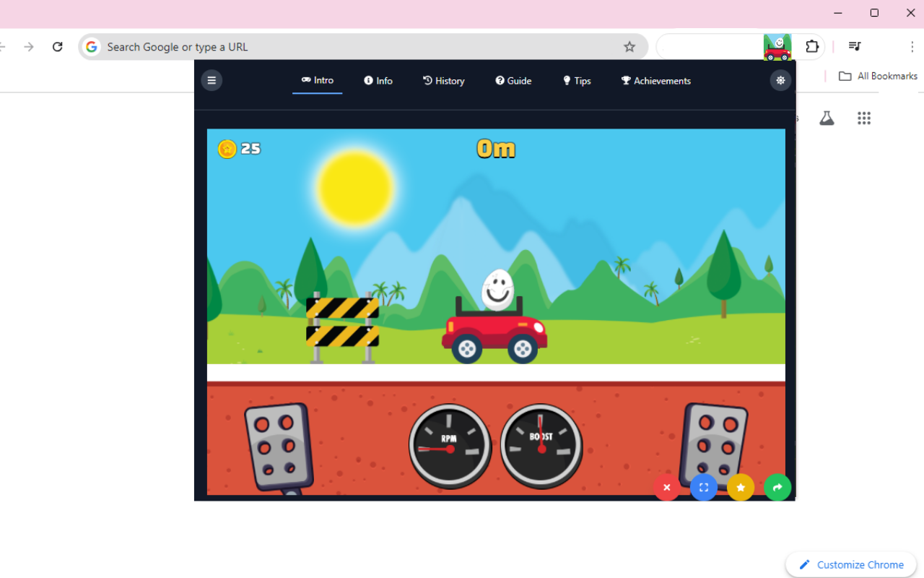The height and width of the screenshot is (578, 924).
Task: Maximize the Chrome window
Action: [874, 13]
